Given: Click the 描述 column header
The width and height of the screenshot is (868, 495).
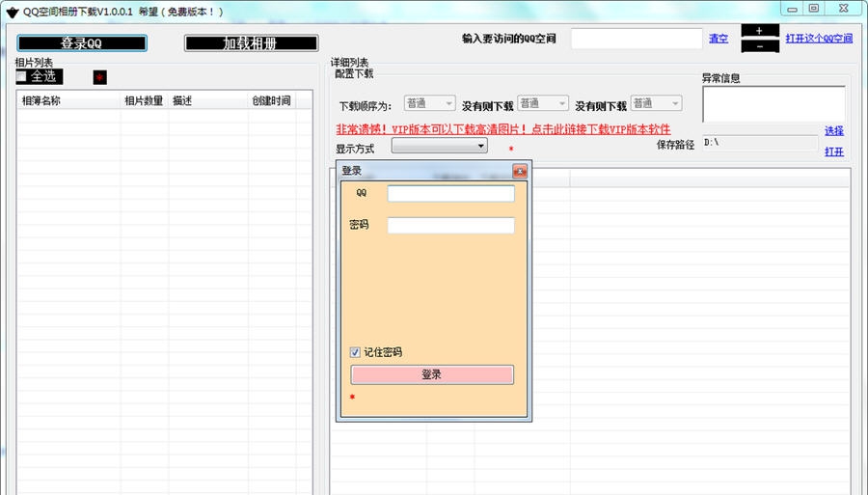Looking at the screenshot, I should point(207,100).
